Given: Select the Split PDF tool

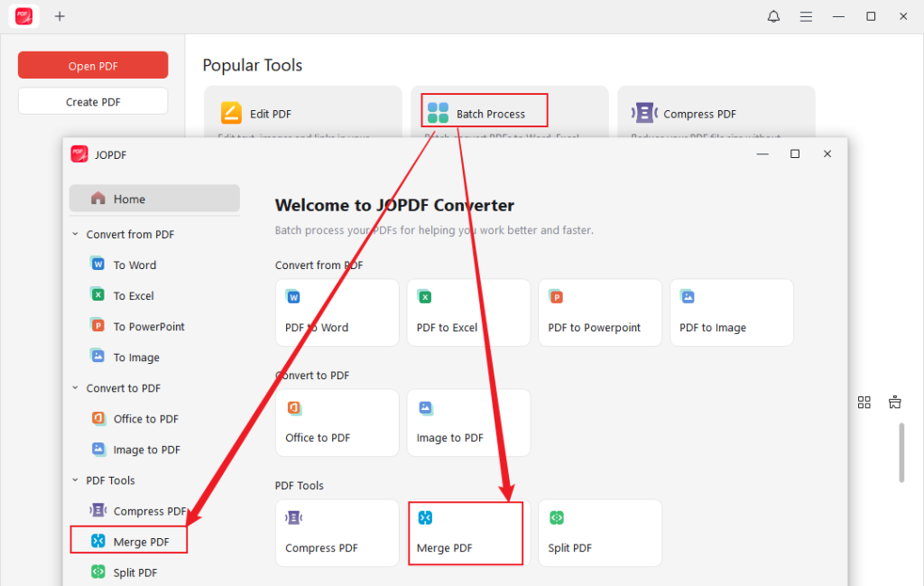Looking at the screenshot, I should pos(599,533).
